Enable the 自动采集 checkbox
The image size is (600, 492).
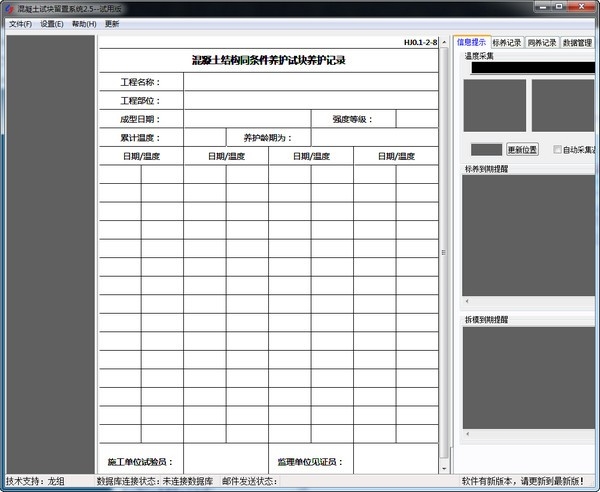pos(557,150)
